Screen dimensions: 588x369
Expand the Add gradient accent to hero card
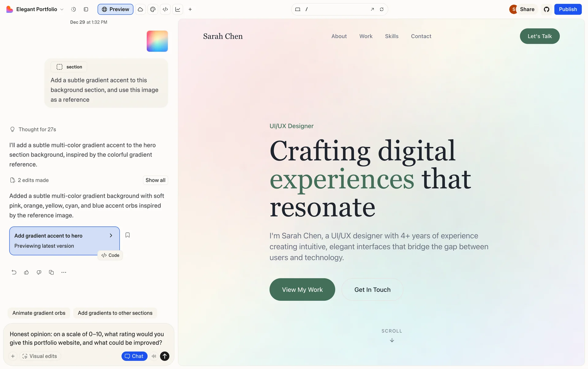point(111,235)
